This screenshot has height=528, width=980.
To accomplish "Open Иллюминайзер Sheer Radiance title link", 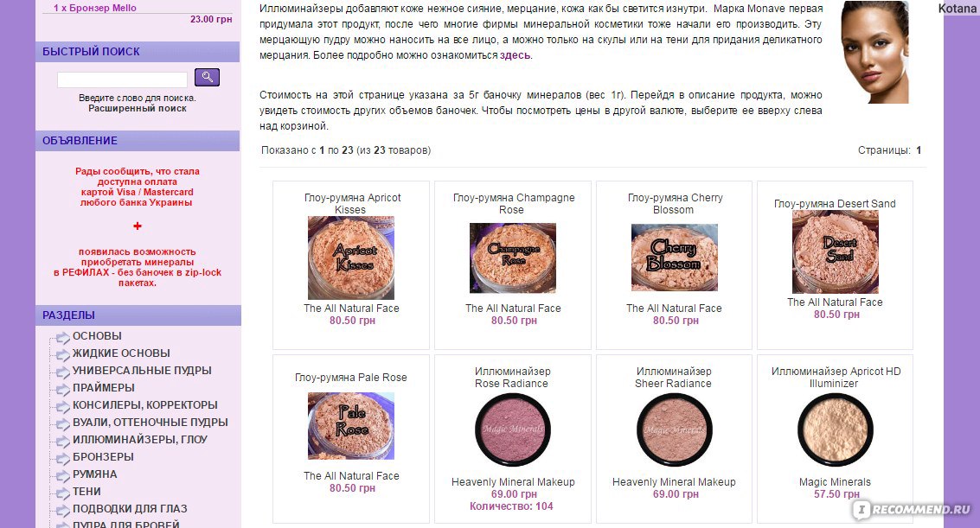I will (674, 378).
